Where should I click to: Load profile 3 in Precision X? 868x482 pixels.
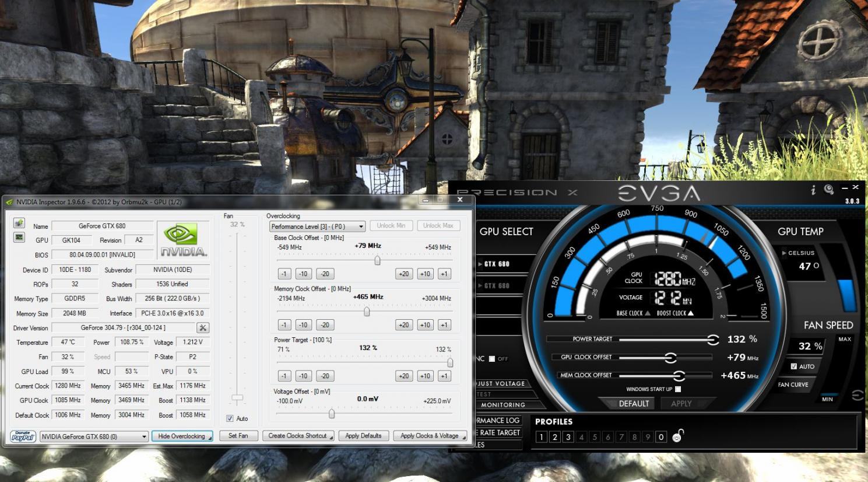click(x=568, y=436)
